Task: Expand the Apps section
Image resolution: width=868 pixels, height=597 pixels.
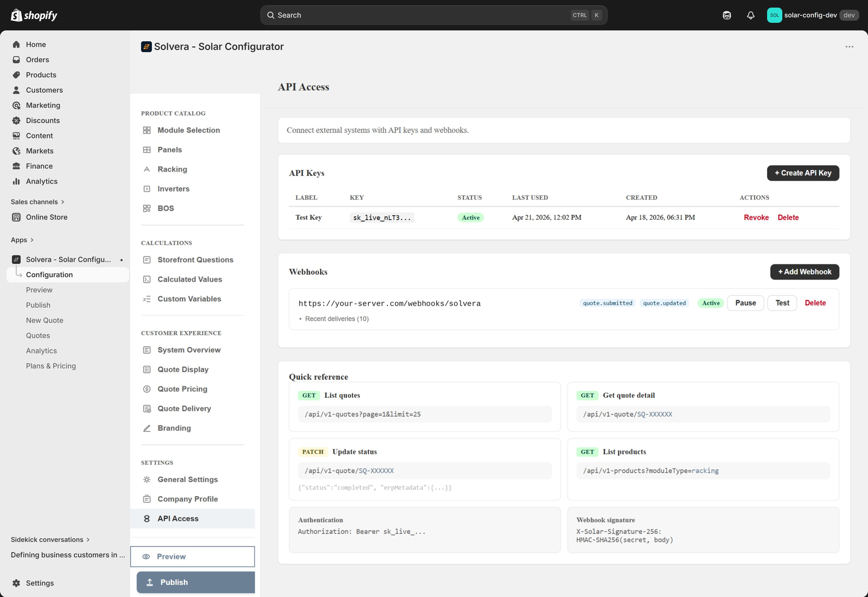Action: coord(22,240)
